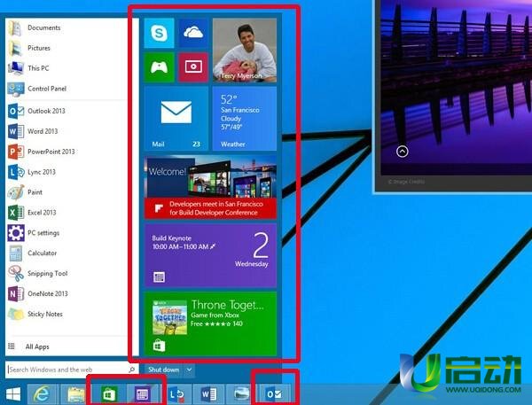The image size is (532, 405).
Task: Launch Lync 2013 from Start list
Action: coord(31,172)
